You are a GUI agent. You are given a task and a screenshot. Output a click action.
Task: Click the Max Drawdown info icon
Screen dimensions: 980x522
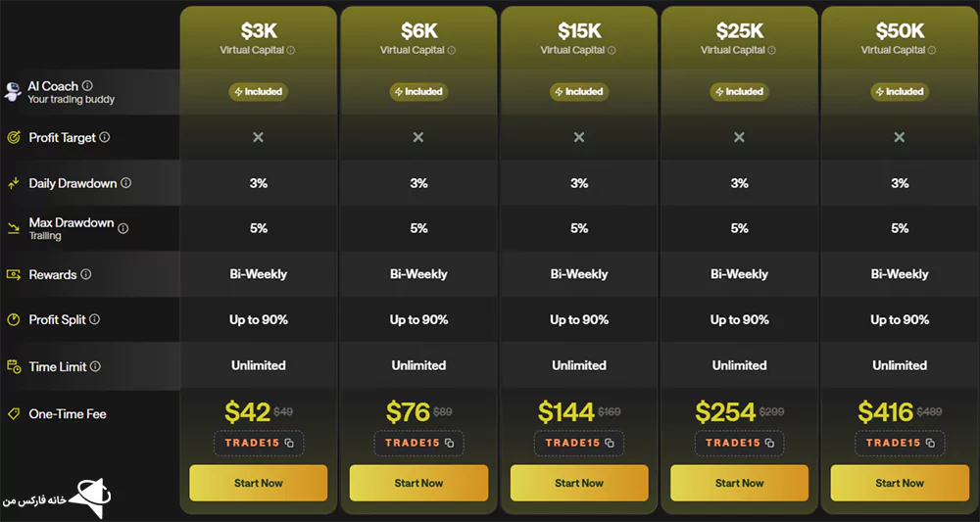[x=123, y=228]
